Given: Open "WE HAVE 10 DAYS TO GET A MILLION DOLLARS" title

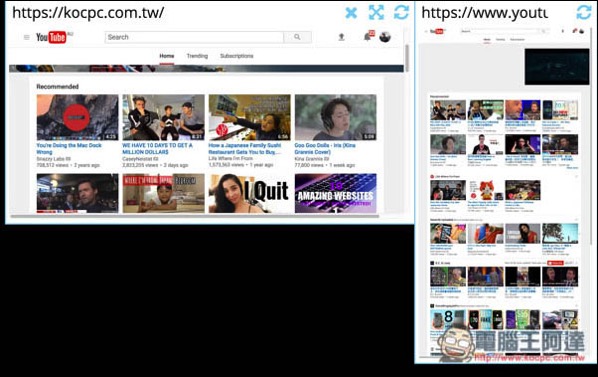Looking at the screenshot, I should (x=157, y=149).
